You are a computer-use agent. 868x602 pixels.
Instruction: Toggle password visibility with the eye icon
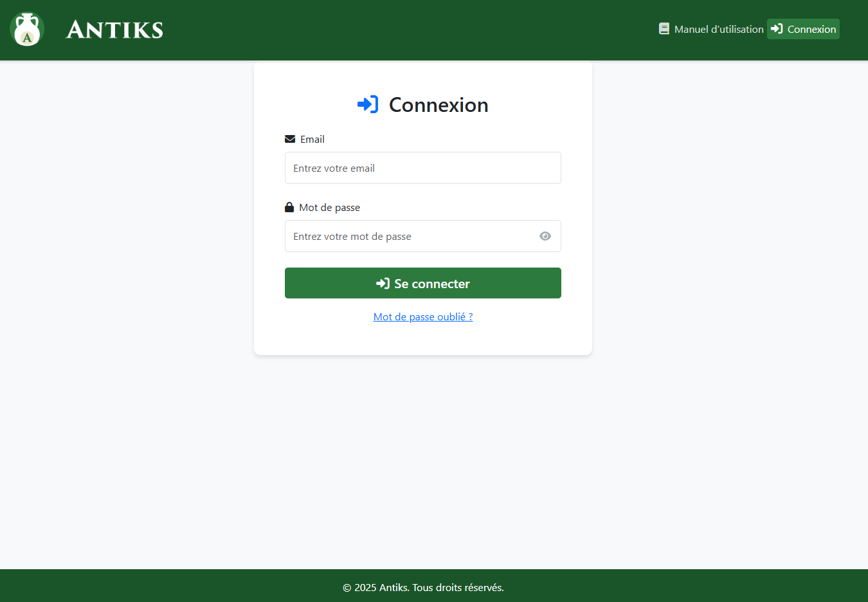coord(545,236)
